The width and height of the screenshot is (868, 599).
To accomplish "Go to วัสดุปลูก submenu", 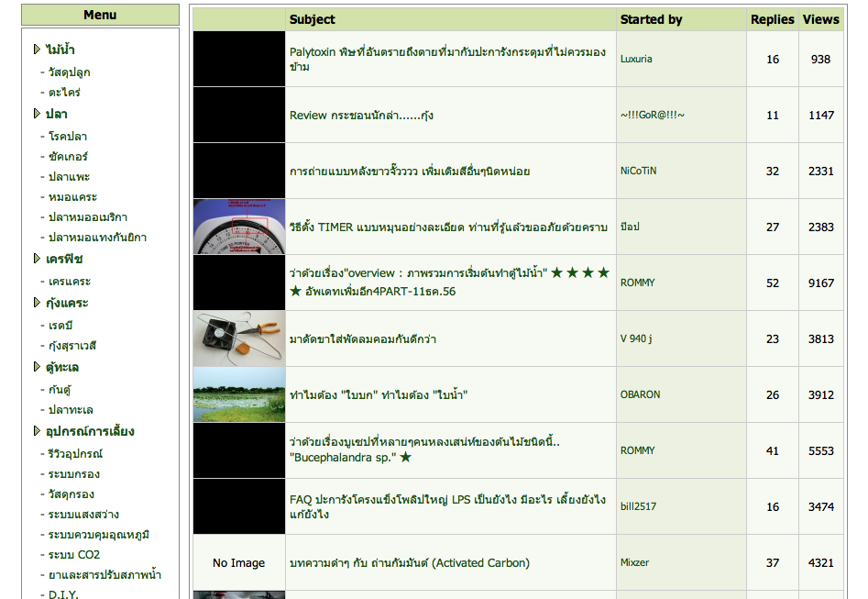I will point(69,72).
